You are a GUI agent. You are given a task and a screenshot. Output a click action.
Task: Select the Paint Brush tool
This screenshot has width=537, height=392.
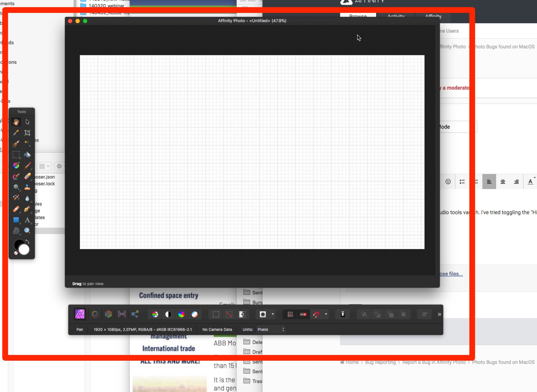pos(28,166)
